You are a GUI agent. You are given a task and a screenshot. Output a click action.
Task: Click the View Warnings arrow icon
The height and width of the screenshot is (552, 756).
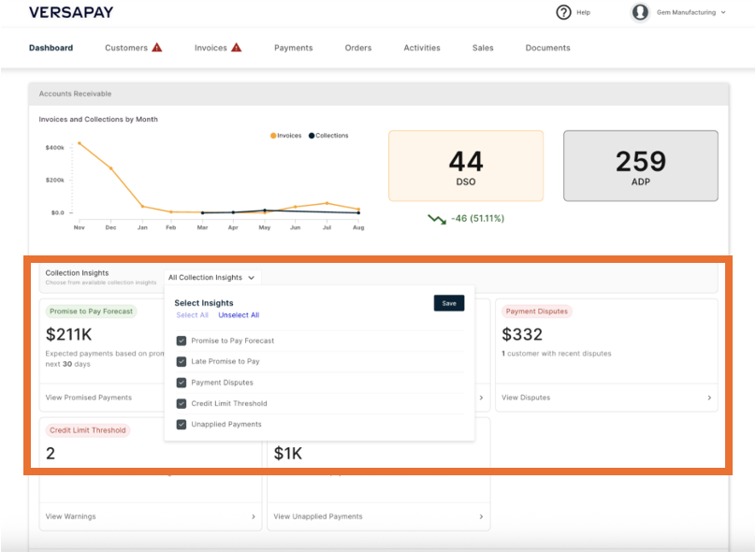(x=254, y=516)
